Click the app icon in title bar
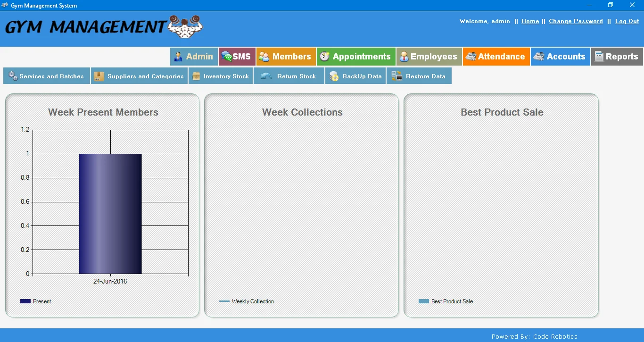The height and width of the screenshot is (342, 644). pos(5,5)
